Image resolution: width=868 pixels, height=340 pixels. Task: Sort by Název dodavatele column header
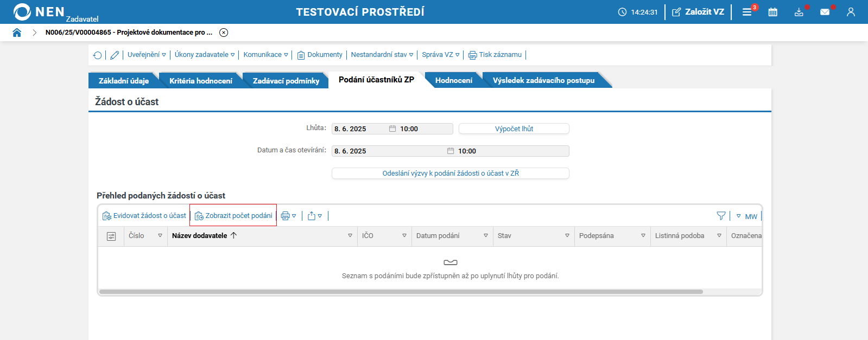tap(205, 235)
